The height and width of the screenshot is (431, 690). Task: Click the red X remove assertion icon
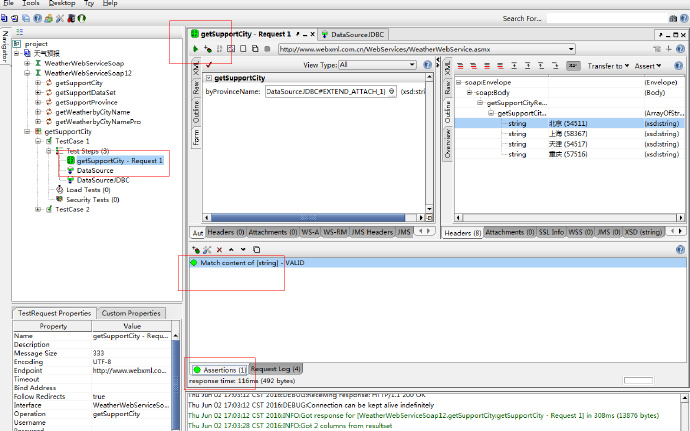(x=219, y=250)
